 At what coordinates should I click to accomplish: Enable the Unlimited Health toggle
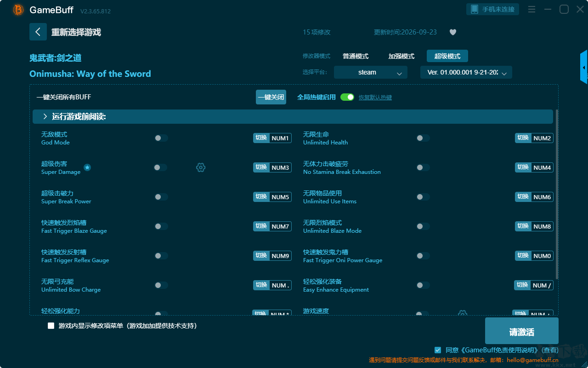pyautogui.click(x=423, y=138)
